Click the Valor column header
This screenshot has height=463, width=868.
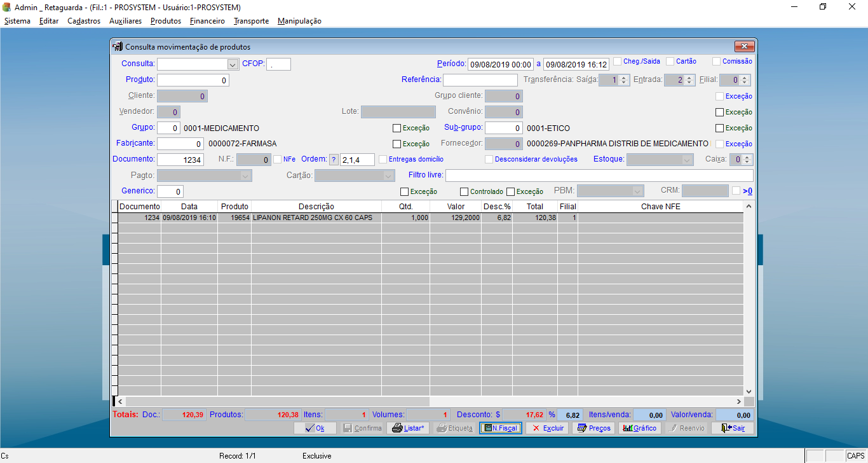455,207
